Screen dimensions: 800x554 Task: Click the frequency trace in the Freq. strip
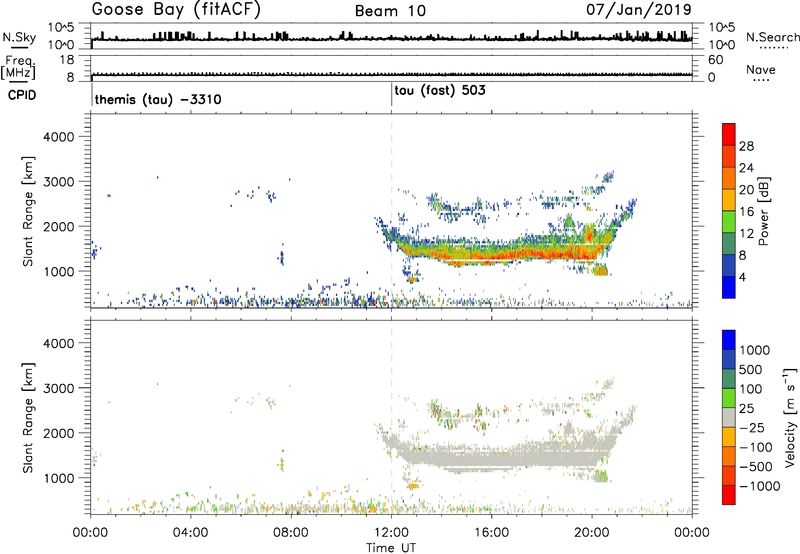(x=391, y=74)
